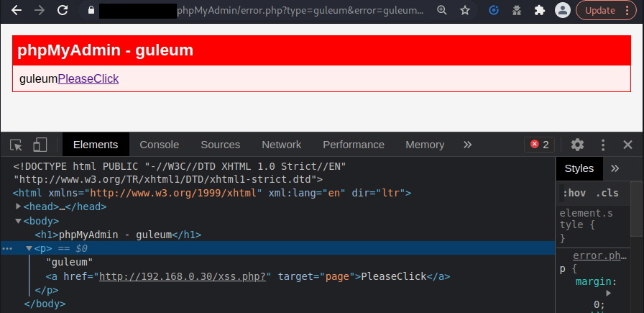Close the DevTools panel
Viewport: 644px width, 313px height.
pyautogui.click(x=627, y=145)
